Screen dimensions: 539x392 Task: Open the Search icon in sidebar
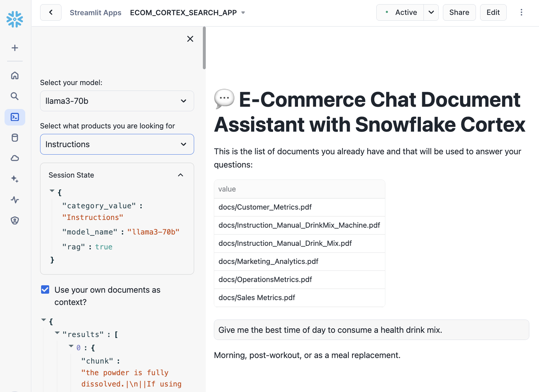pos(15,96)
